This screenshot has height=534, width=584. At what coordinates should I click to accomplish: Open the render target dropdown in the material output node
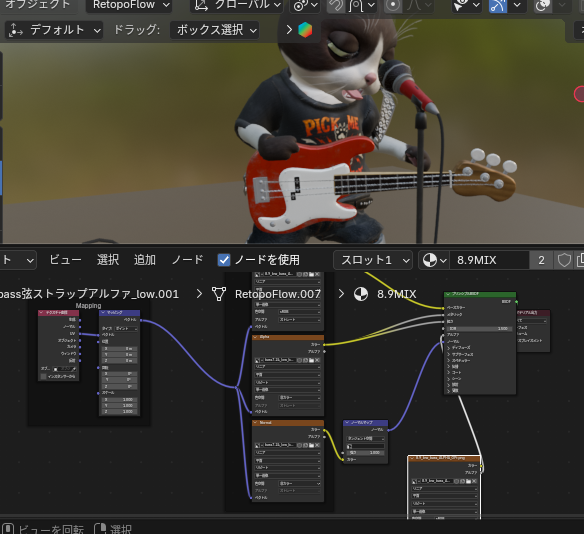532,321
